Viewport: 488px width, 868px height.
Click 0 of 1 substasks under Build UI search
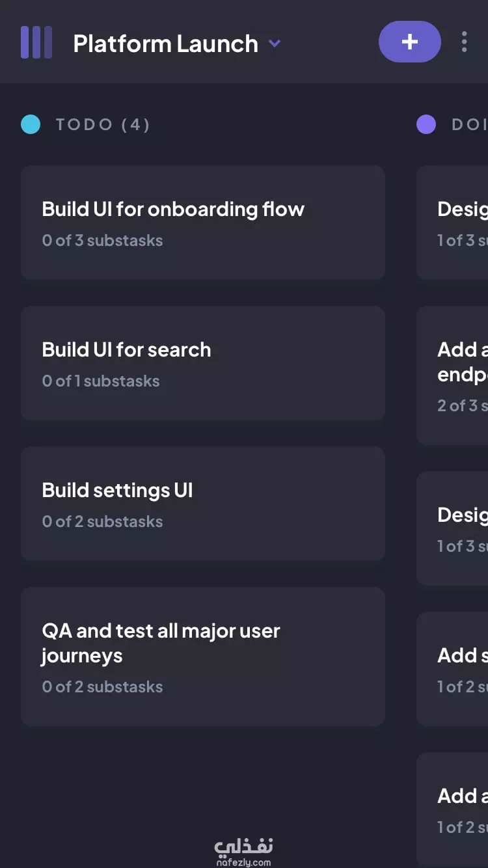(x=101, y=381)
